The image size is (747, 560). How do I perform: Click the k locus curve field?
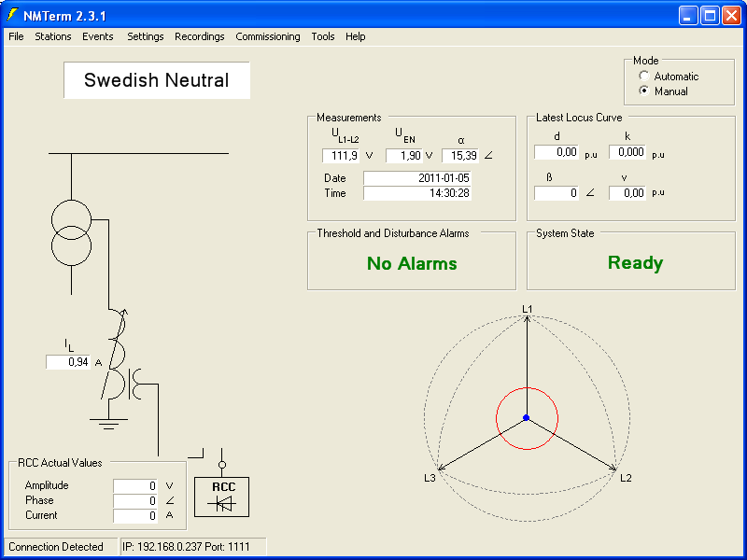tap(627, 152)
